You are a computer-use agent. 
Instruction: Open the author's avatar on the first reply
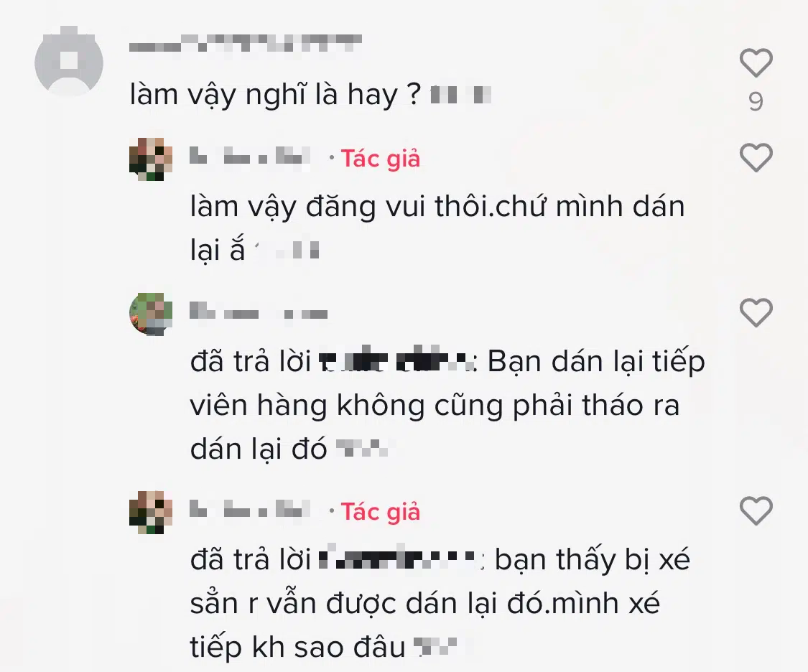pyautogui.click(x=151, y=159)
